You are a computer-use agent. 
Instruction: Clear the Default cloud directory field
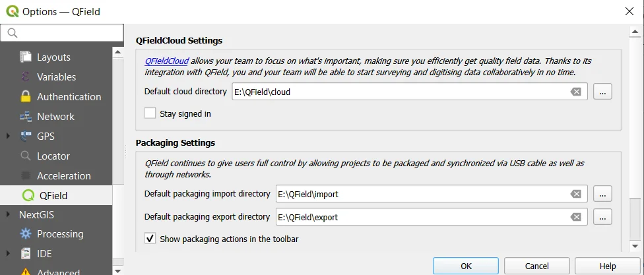(x=576, y=92)
